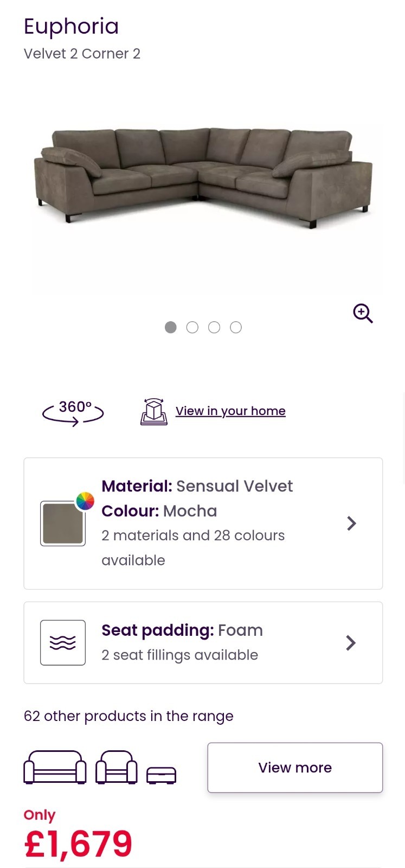Open the 360° rotation view
The height and width of the screenshot is (868, 405).
coord(73,412)
